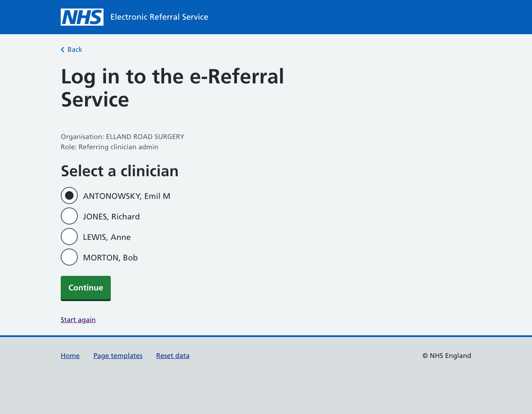This screenshot has height=414, width=532.
Task: Choose the LEWIS, Anne radio button
Action: [69, 237]
